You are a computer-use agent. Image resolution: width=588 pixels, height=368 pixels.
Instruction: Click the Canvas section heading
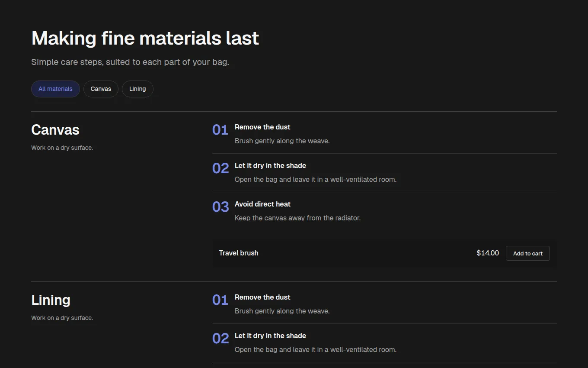click(55, 129)
